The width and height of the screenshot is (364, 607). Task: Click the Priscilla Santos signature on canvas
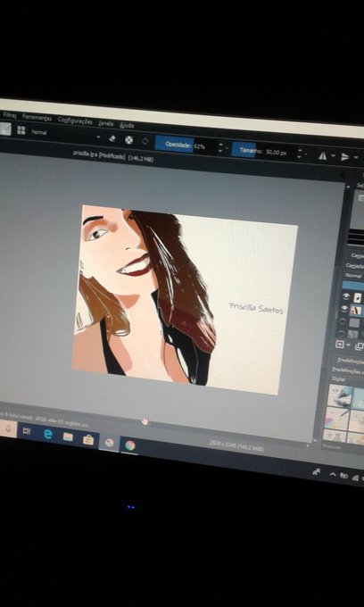(256, 308)
